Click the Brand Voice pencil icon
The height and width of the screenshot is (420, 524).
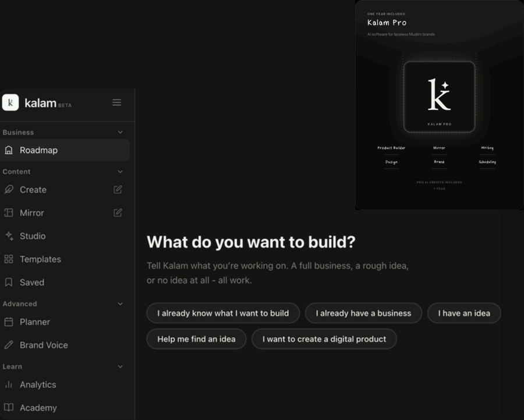pyautogui.click(x=9, y=345)
